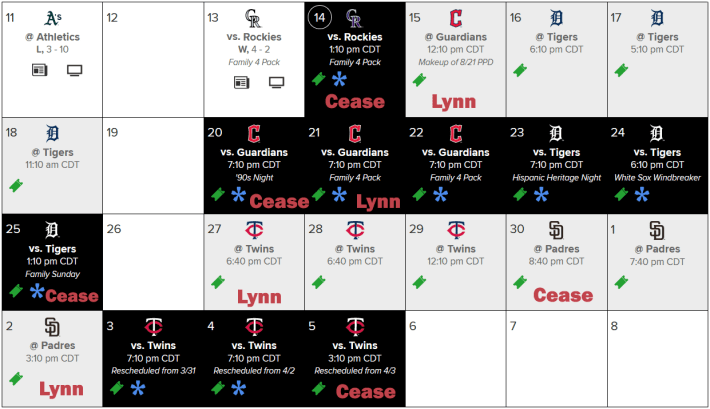This screenshot has width=710, height=409.
Task: Click the video icon on the 13th Rockies game
Action: 276,82
